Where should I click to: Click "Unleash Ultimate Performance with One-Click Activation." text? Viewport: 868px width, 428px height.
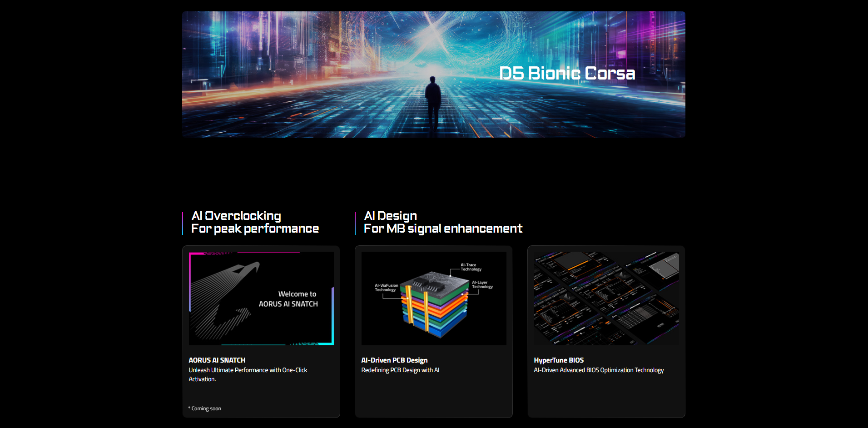pyautogui.click(x=248, y=374)
